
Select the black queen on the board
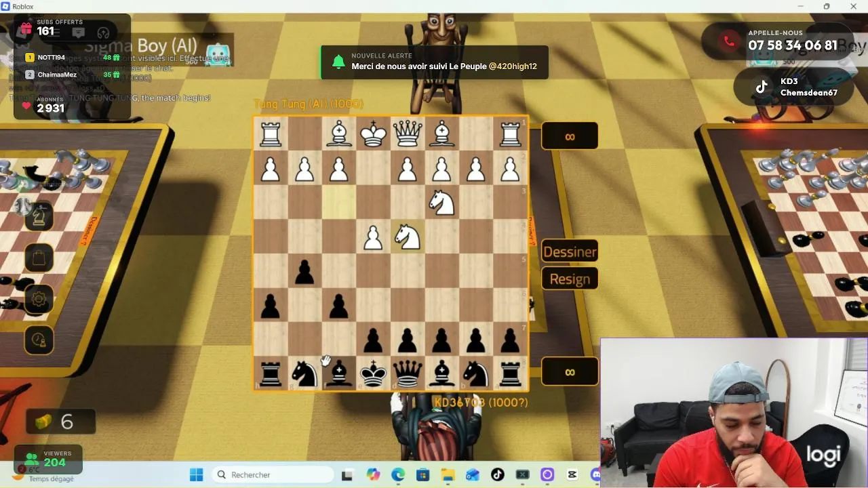coord(408,373)
